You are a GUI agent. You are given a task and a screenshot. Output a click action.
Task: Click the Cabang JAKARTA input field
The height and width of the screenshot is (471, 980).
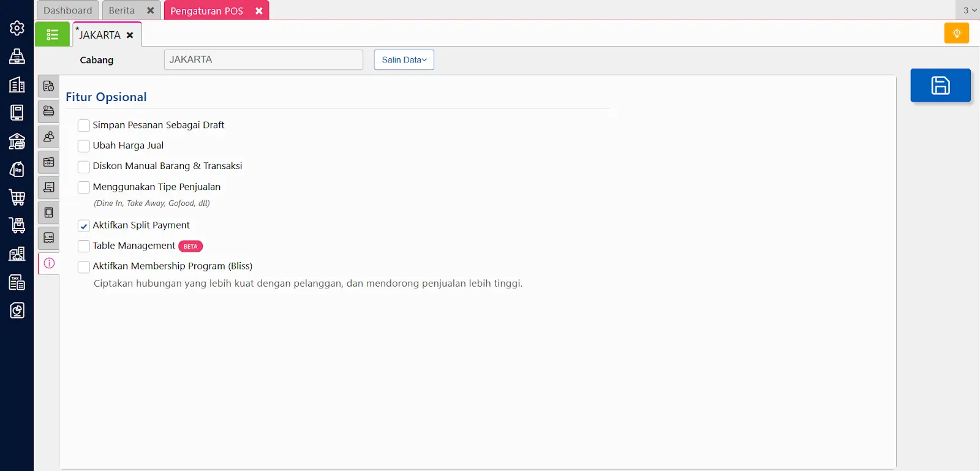point(263,59)
